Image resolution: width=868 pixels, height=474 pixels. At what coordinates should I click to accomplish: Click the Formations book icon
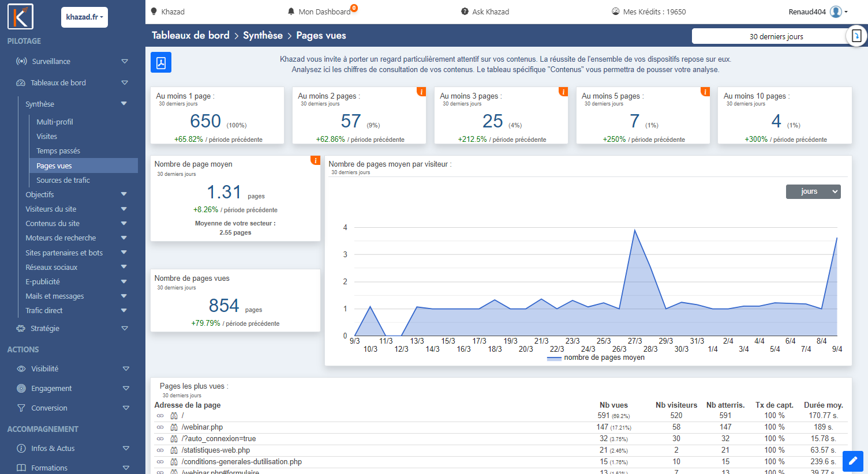coord(21,468)
